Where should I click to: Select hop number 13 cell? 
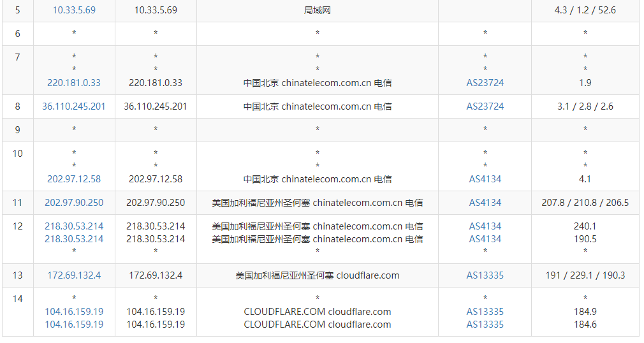coord(18,275)
